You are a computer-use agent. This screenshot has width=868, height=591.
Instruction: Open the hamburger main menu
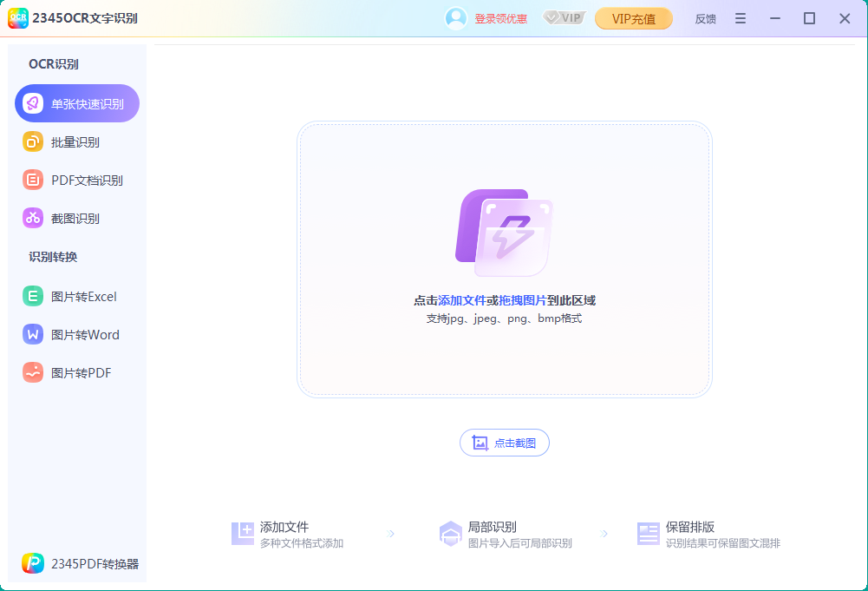[x=740, y=18]
